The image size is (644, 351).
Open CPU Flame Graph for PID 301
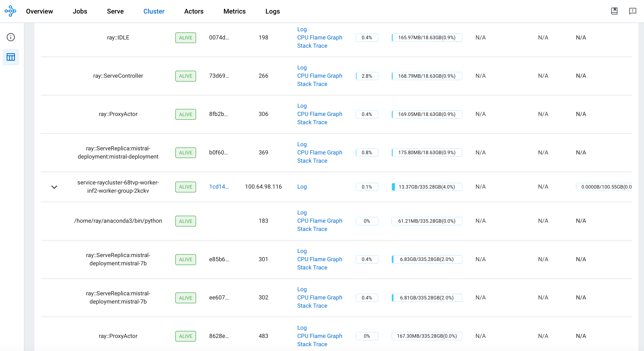[x=320, y=259]
